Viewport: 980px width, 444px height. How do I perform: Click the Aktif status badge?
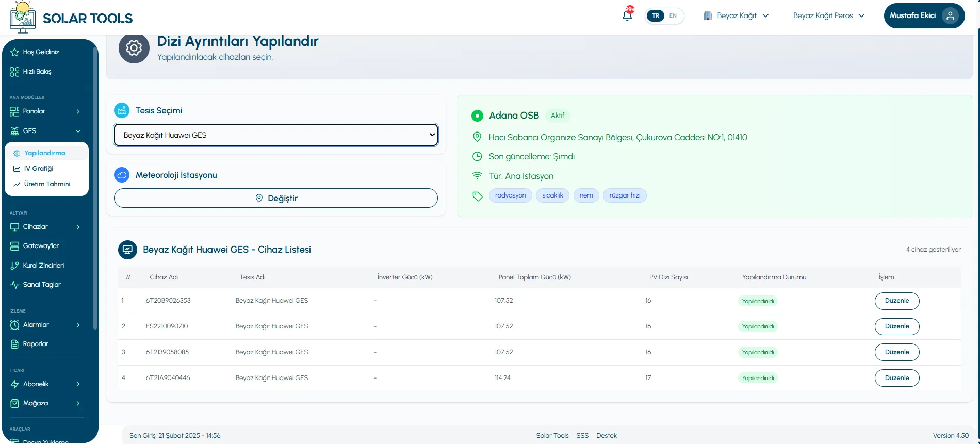[558, 116]
